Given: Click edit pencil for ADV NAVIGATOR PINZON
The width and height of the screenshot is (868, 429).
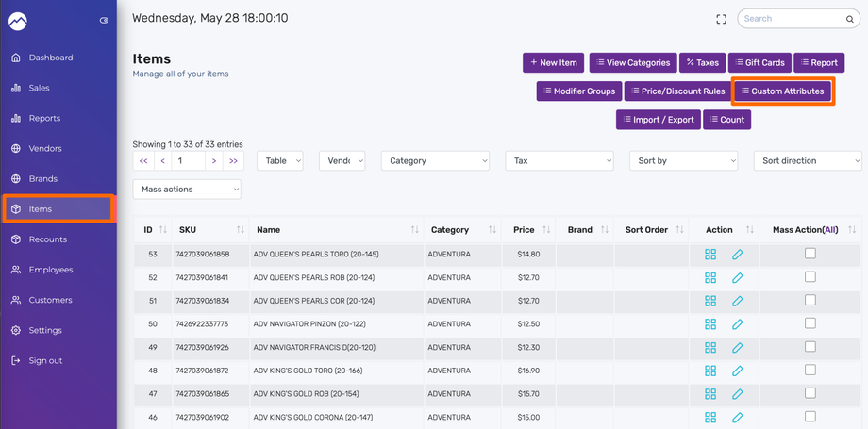Looking at the screenshot, I should (737, 324).
